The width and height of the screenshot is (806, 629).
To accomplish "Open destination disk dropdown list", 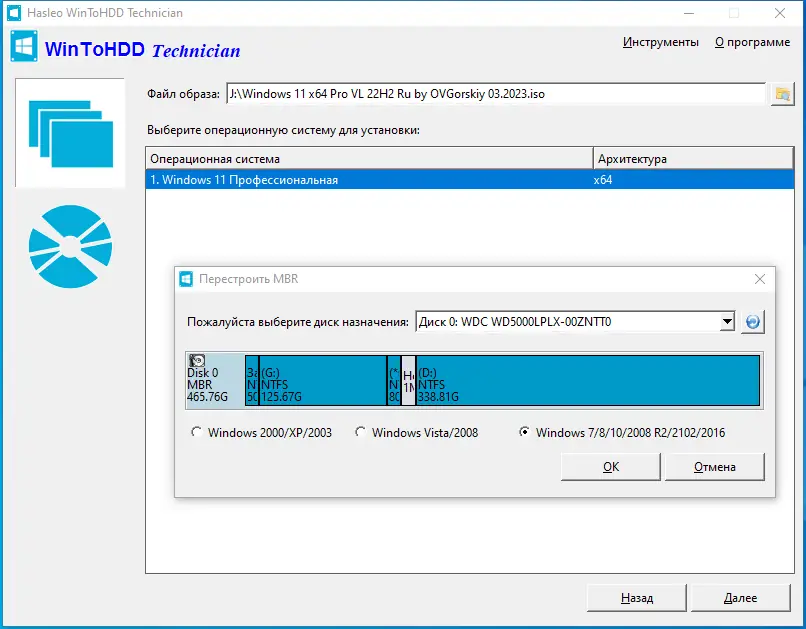I will click(726, 322).
